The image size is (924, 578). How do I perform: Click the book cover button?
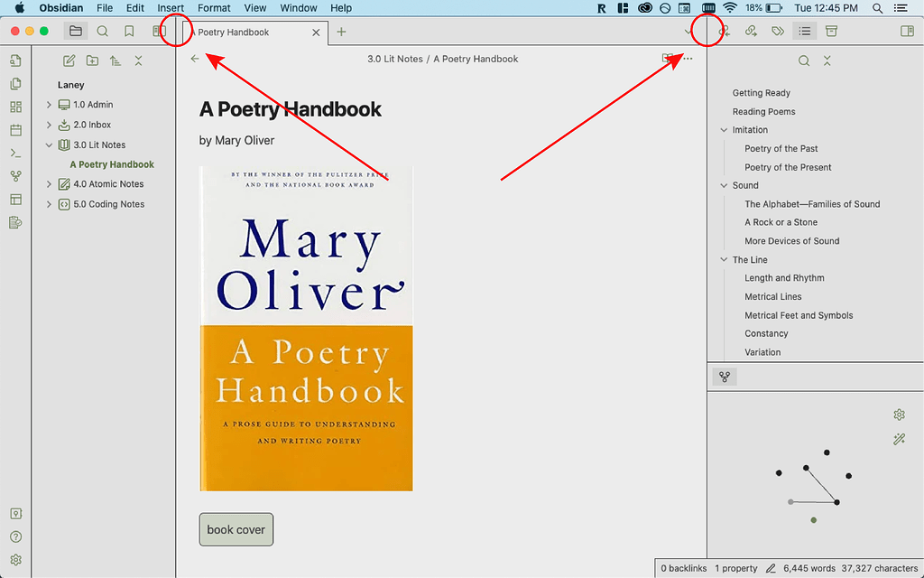click(x=236, y=530)
